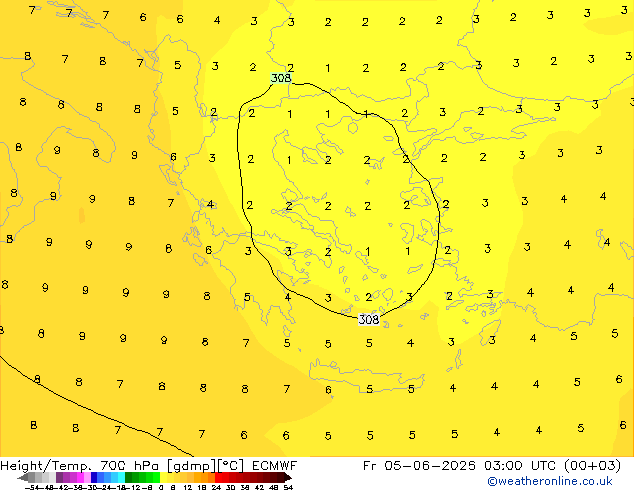Pick the dark purple legend swatch near -42
Image resolution: width=634 pixels, height=490 pixels.
click(59, 477)
